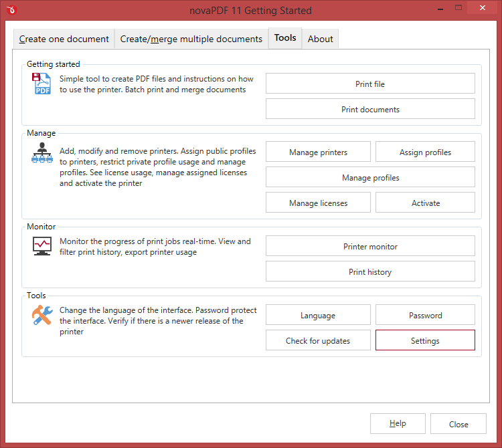
Task: Click the Help button
Action: click(x=398, y=424)
